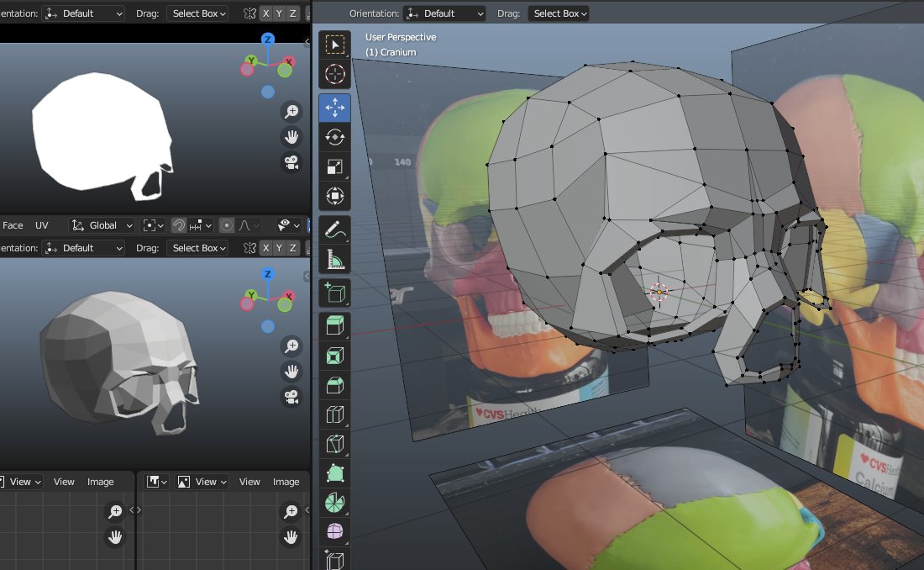The height and width of the screenshot is (570, 924).
Task: Select the 3D Cursor tool
Action: pos(334,74)
